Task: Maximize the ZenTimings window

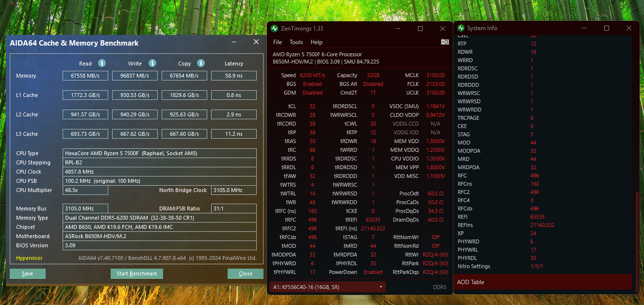Action: coord(420,29)
